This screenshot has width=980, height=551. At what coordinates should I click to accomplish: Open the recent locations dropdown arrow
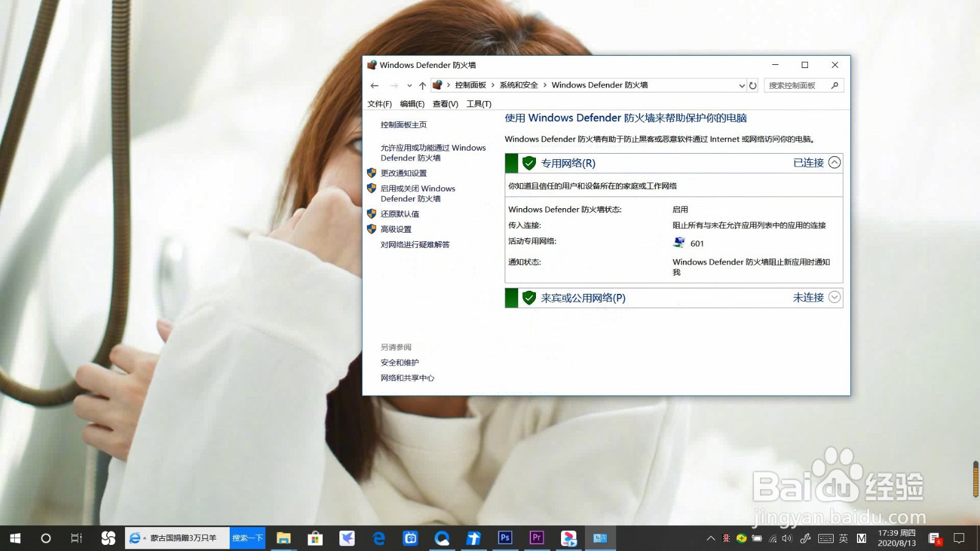coord(409,86)
